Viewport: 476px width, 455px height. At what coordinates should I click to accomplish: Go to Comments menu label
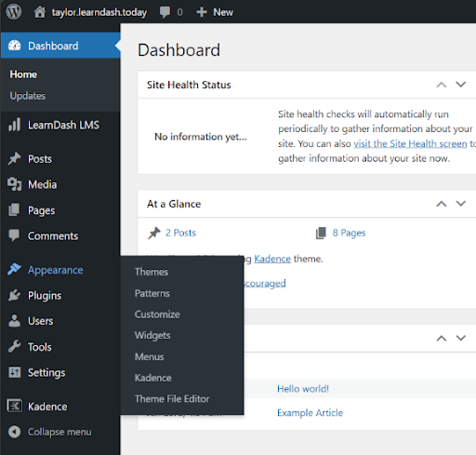53,236
